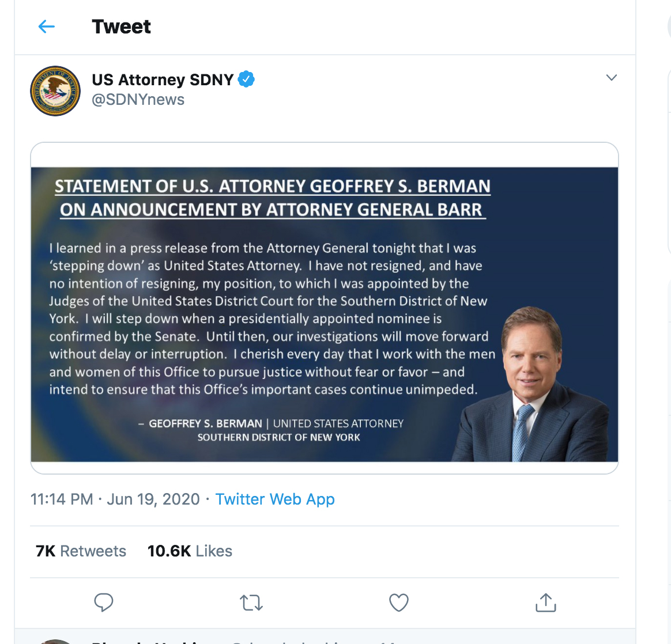The image size is (671, 644).
Task: Click the Tweet page heading
Action: [x=121, y=26]
